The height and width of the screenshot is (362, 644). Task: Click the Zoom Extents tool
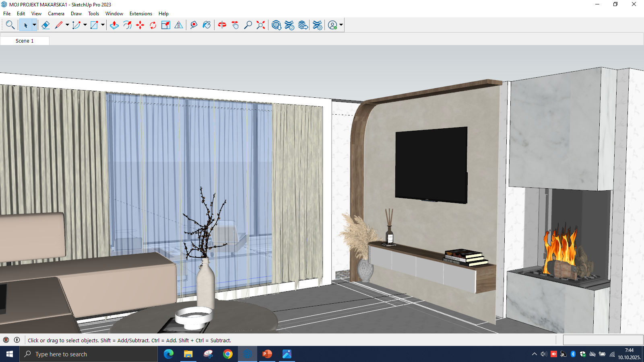pyautogui.click(x=261, y=25)
